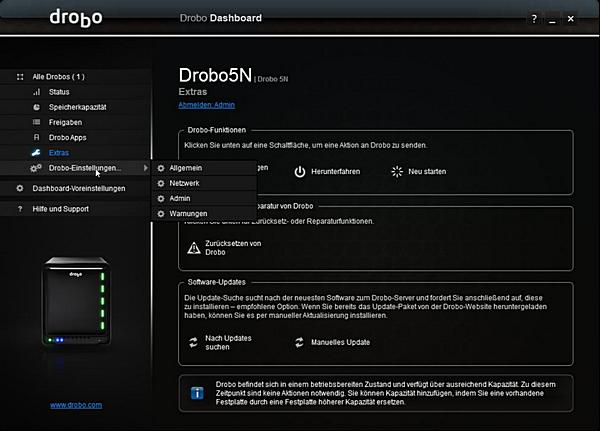Select Freigaben in the sidebar

coord(65,122)
